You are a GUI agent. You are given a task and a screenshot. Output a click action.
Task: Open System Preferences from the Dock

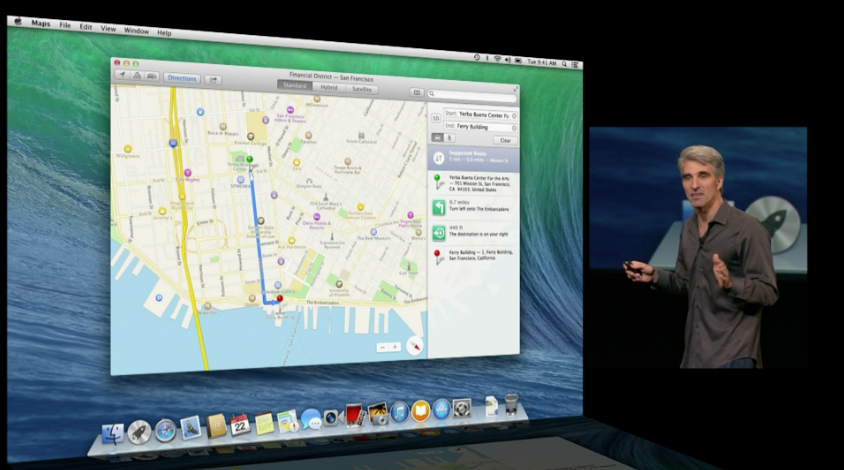pos(462,408)
